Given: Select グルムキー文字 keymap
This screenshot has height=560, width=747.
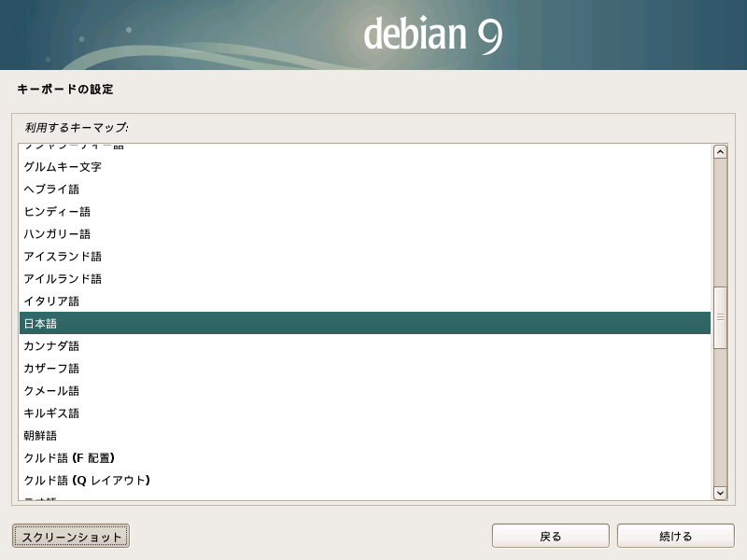Looking at the screenshot, I should 63,167.
